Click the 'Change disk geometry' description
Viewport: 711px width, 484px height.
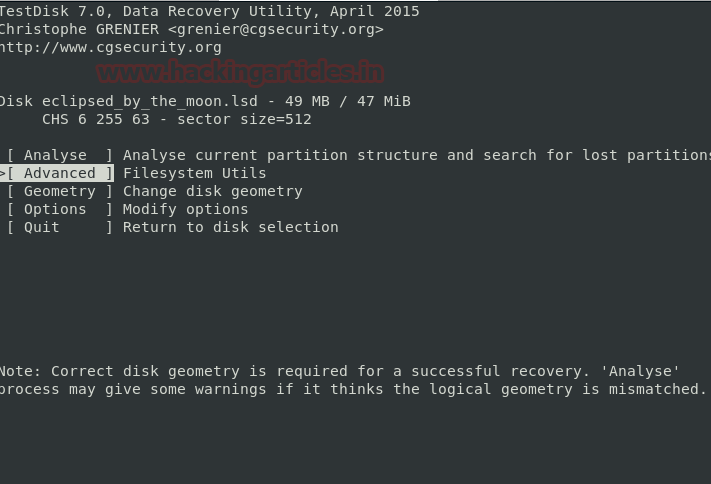pos(212,191)
